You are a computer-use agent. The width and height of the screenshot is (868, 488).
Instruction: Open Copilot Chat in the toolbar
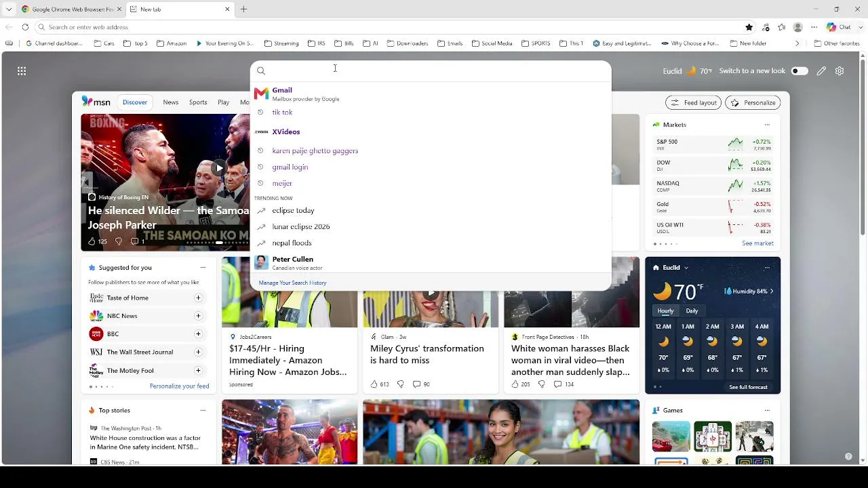coord(839,27)
